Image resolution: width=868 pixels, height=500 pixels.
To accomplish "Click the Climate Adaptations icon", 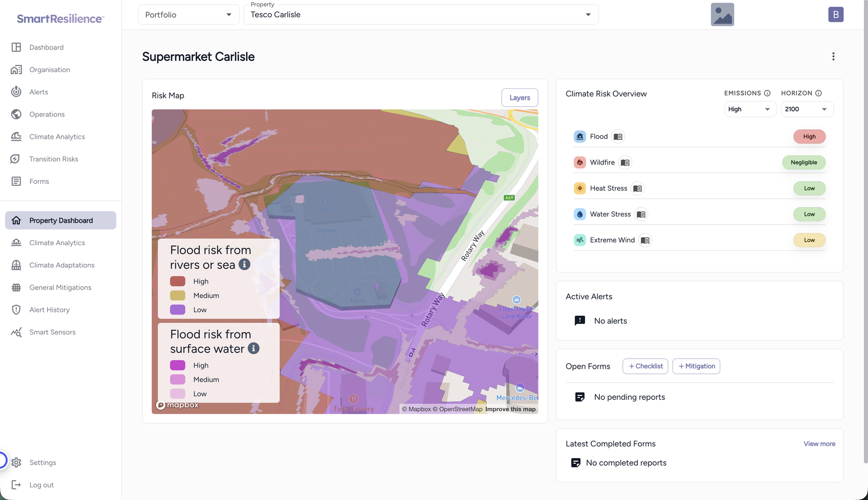I will click(16, 265).
